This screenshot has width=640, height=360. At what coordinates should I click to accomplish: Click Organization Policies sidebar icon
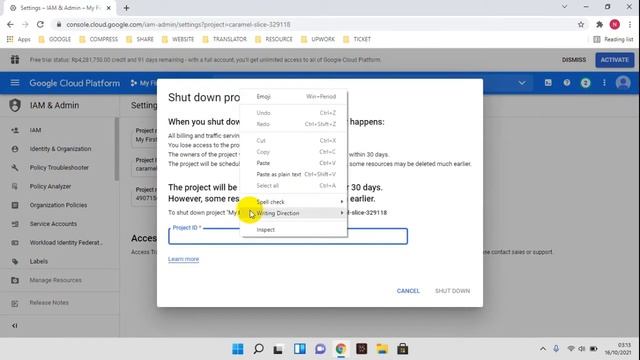pyautogui.click(x=15, y=205)
